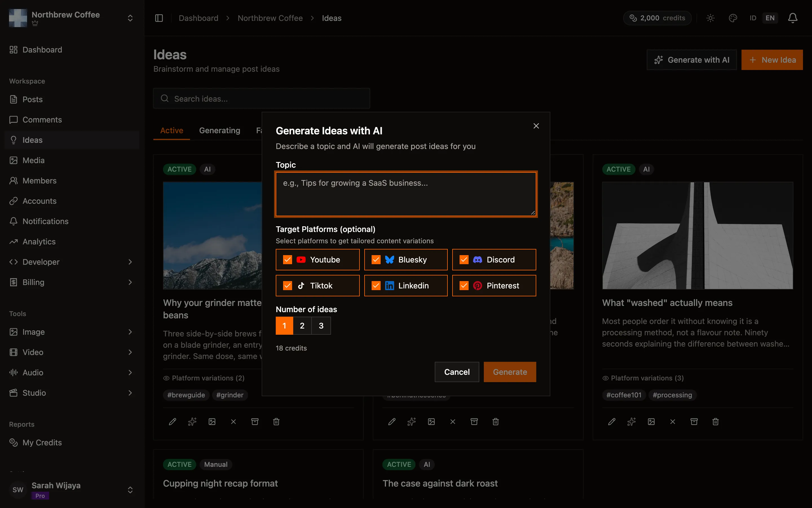Viewport: 812px width, 508px height.
Task: Focus the Topic text area
Action: [406, 194]
